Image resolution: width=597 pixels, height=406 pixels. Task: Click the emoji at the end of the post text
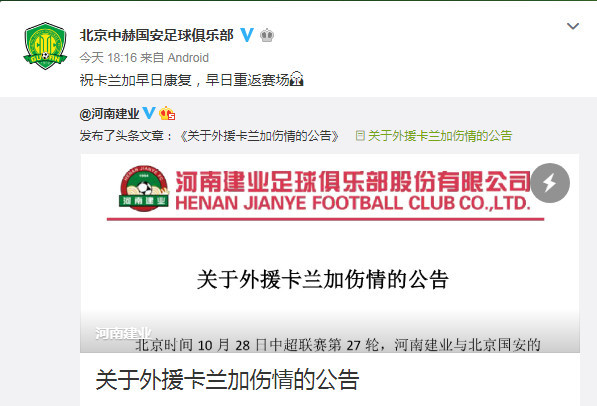pyautogui.click(x=297, y=80)
